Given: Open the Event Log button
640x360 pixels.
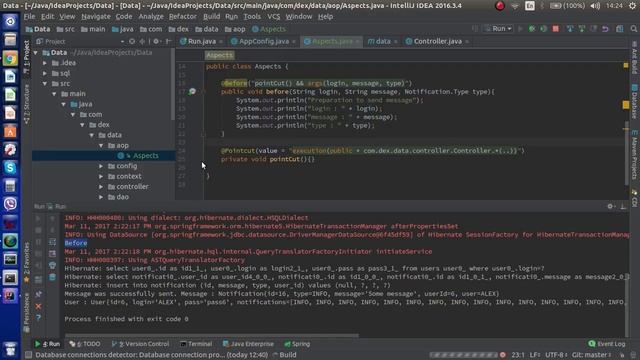Looking at the screenshot, I should click(607, 344).
